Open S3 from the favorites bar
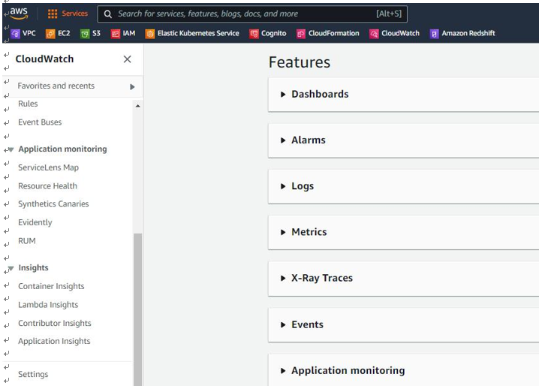Viewport: 542px width, 392px height. [96, 33]
